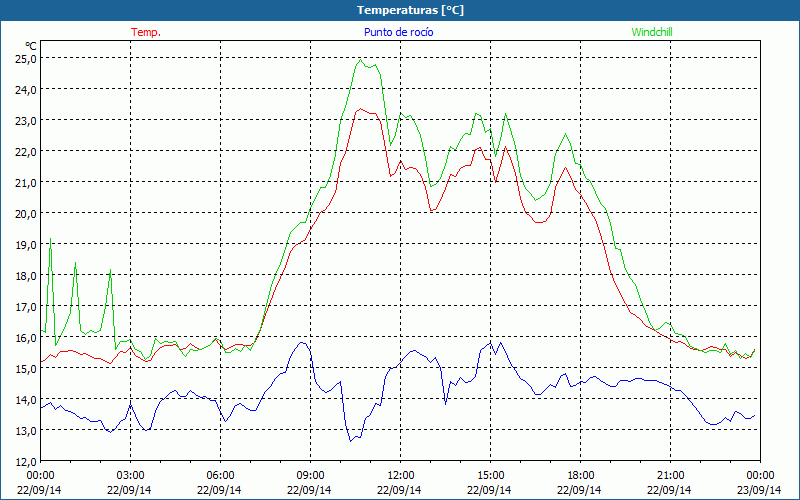
Task: Click the 22,0 y-axis value
Action: pos(27,152)
